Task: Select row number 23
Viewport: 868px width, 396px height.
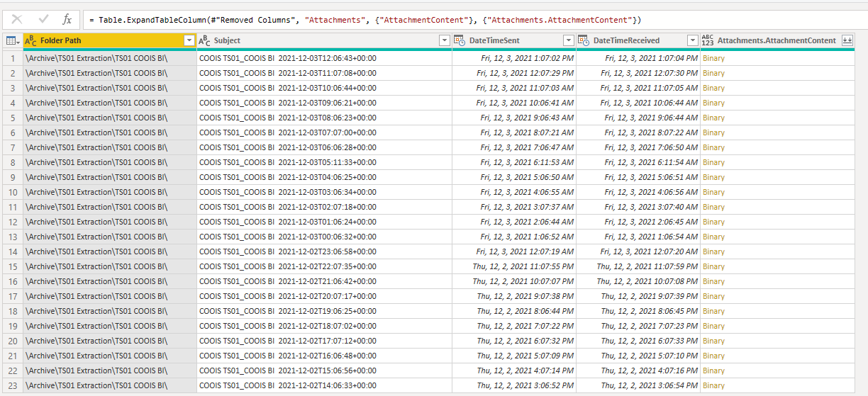Action: click(13, 386)
